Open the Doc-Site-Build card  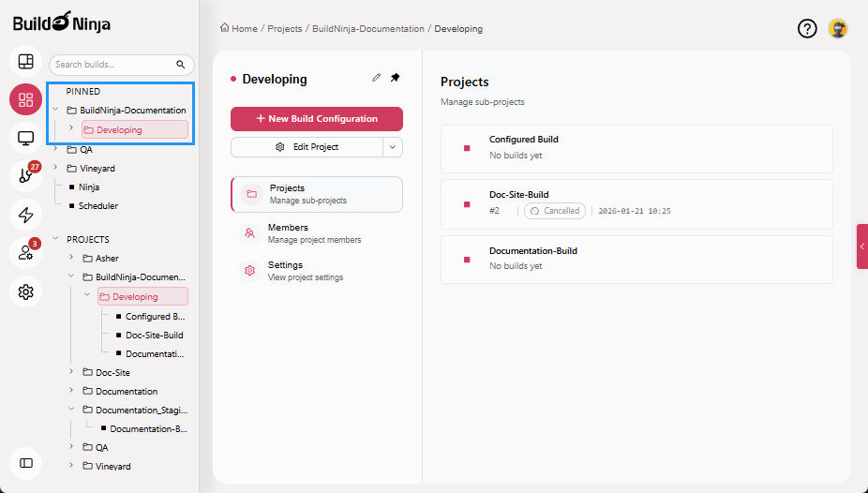pyautogui.click(x=636, y=204)
